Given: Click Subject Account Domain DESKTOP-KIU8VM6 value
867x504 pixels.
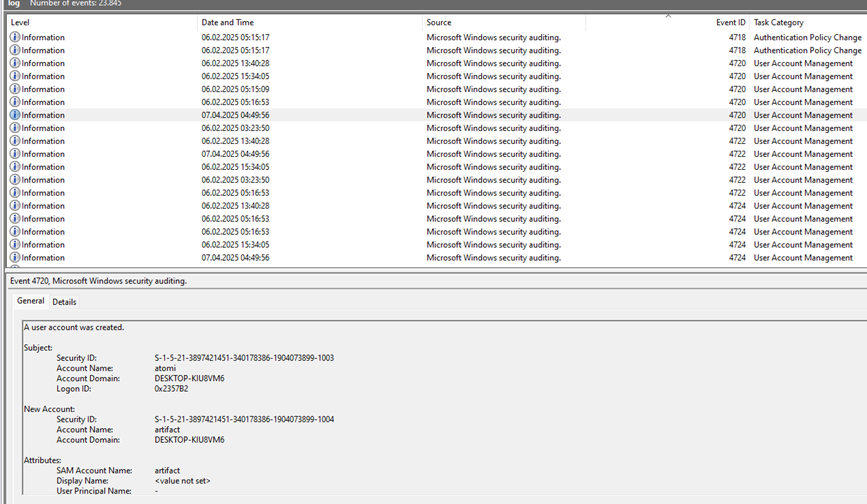Looking at the screenshot, I should click(x=190, y=379).
